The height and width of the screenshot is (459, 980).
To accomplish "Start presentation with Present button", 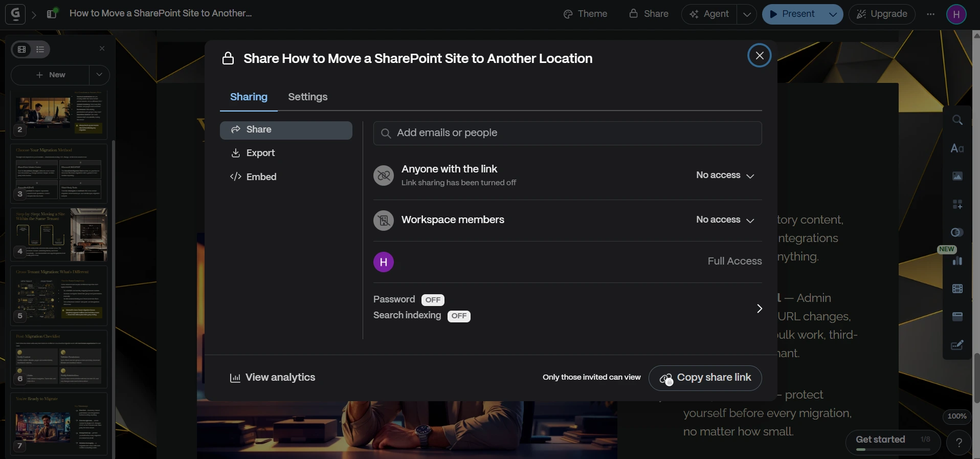I will (x=792, y=14).
